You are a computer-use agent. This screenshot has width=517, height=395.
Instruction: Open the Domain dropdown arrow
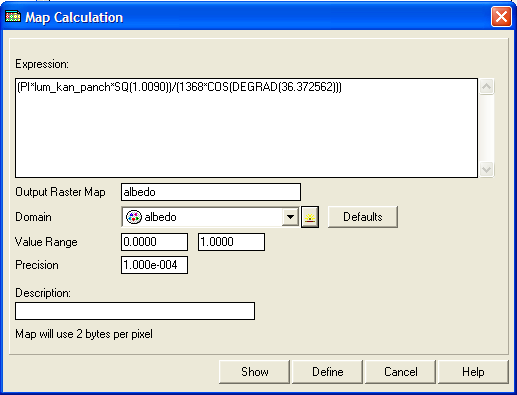(290, 217)
